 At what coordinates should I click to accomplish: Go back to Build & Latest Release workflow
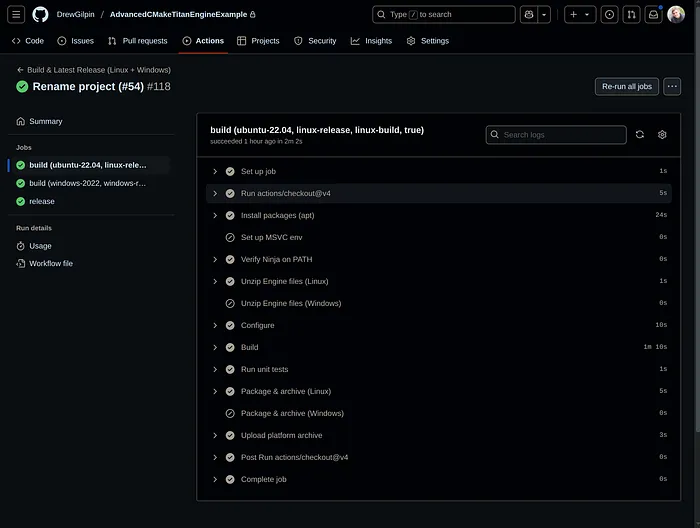94,70
